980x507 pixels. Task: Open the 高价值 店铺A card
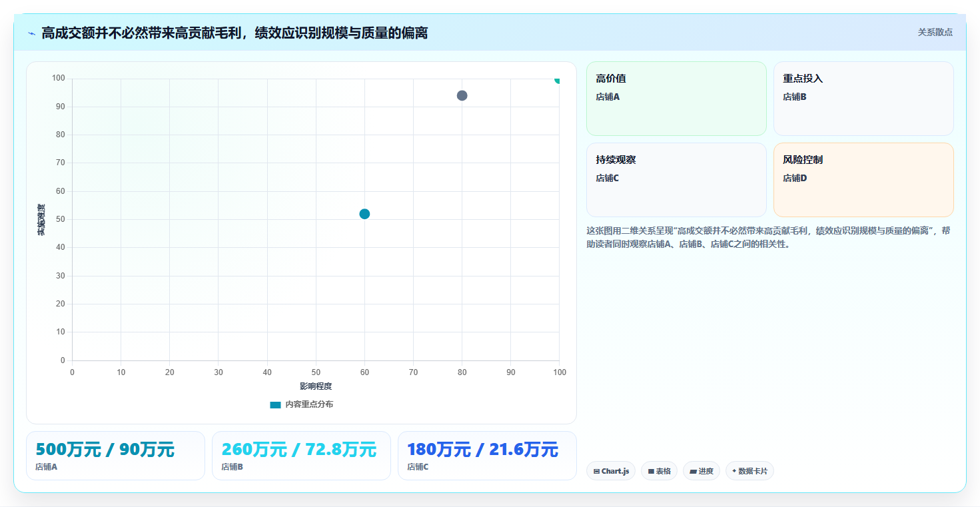(676, 99)
